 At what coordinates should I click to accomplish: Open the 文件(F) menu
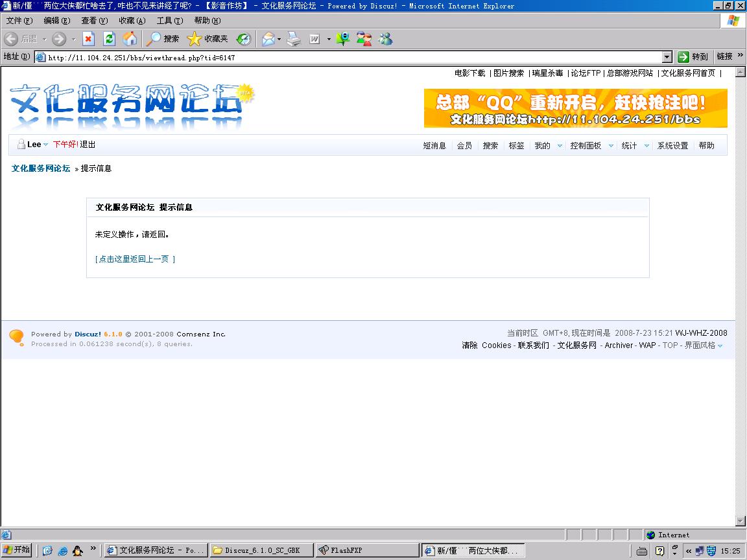click(x=19, y=21)
